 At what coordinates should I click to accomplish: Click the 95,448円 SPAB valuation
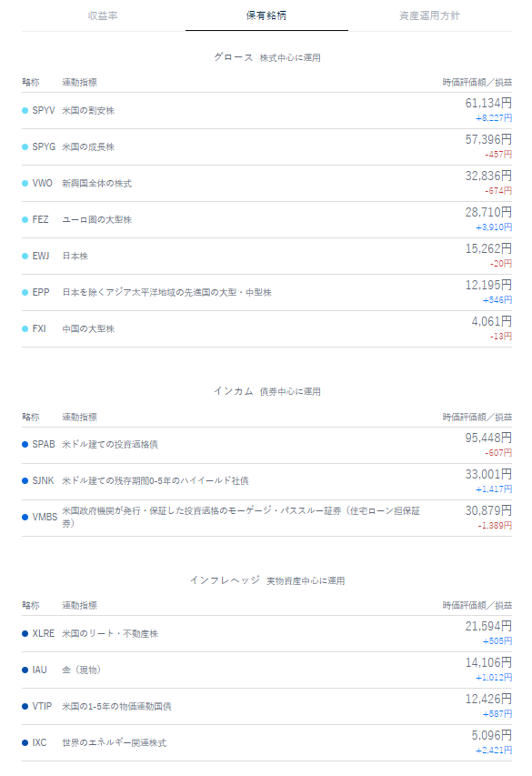(x=488, y=438)
